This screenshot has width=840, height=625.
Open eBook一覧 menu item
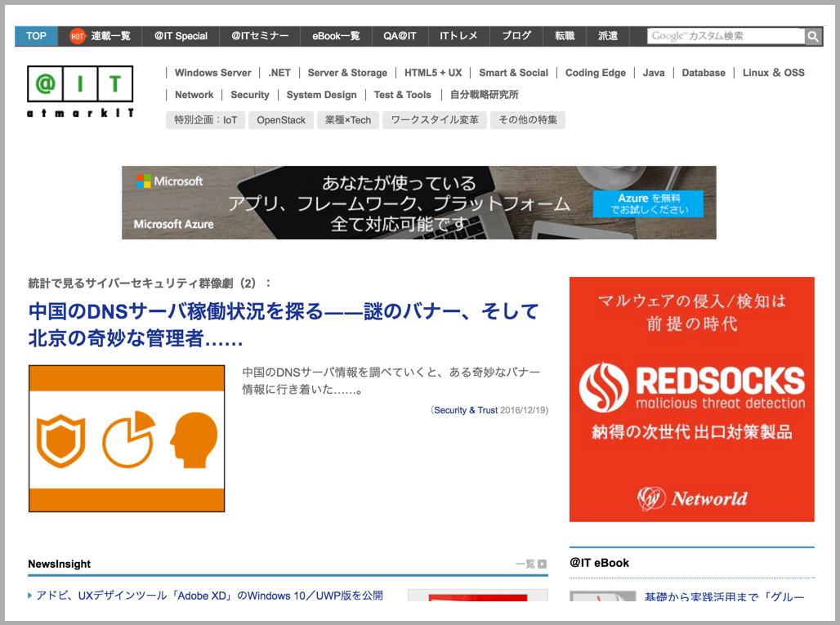coord(336,36)
